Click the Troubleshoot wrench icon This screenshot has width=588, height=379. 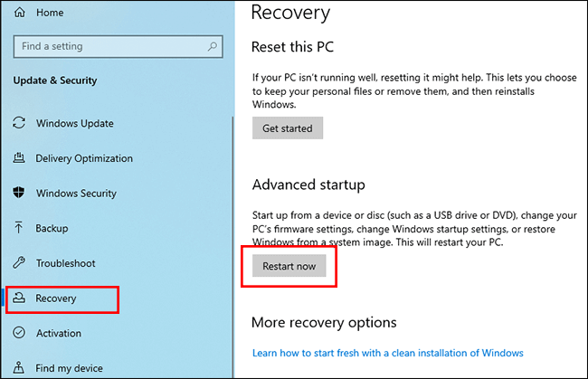click(x=18, y=263)
